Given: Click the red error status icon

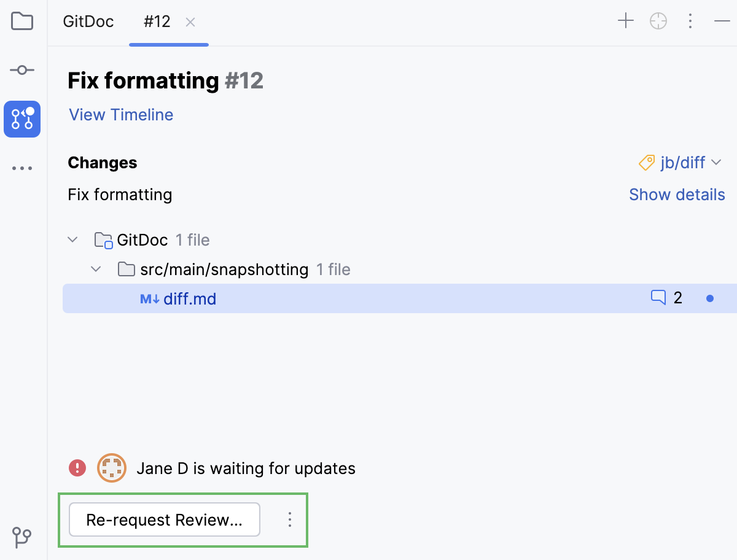Looking at the screenshot, I should 77,469.
